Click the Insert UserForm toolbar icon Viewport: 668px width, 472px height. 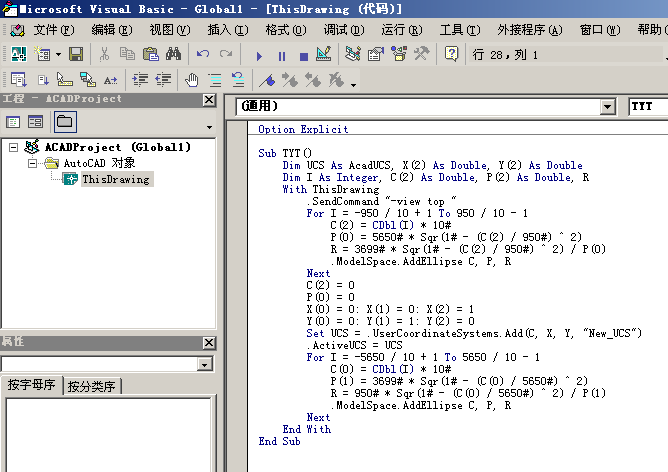pyautogui.click(x=42, y=54)
